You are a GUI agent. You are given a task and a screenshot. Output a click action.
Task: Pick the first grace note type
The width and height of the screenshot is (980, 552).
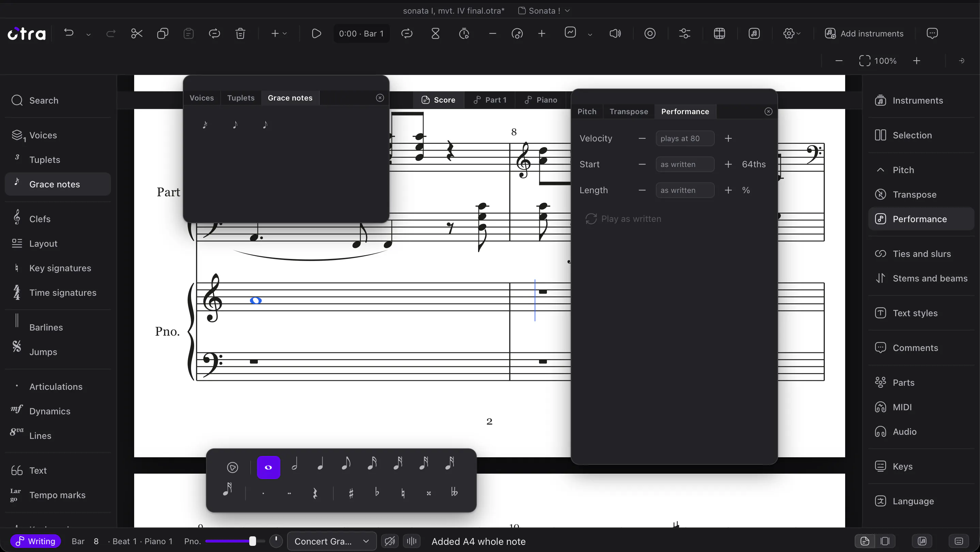(205, 124)
